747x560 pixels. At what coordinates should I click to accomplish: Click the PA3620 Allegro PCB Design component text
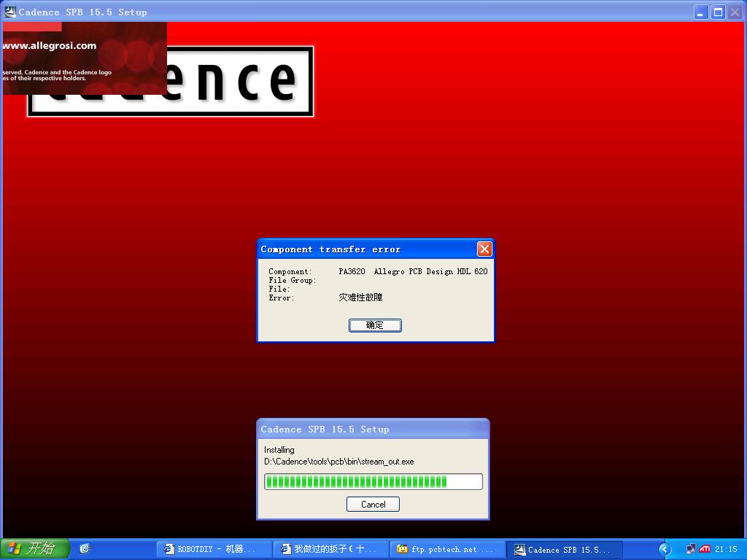coord(413,271)
